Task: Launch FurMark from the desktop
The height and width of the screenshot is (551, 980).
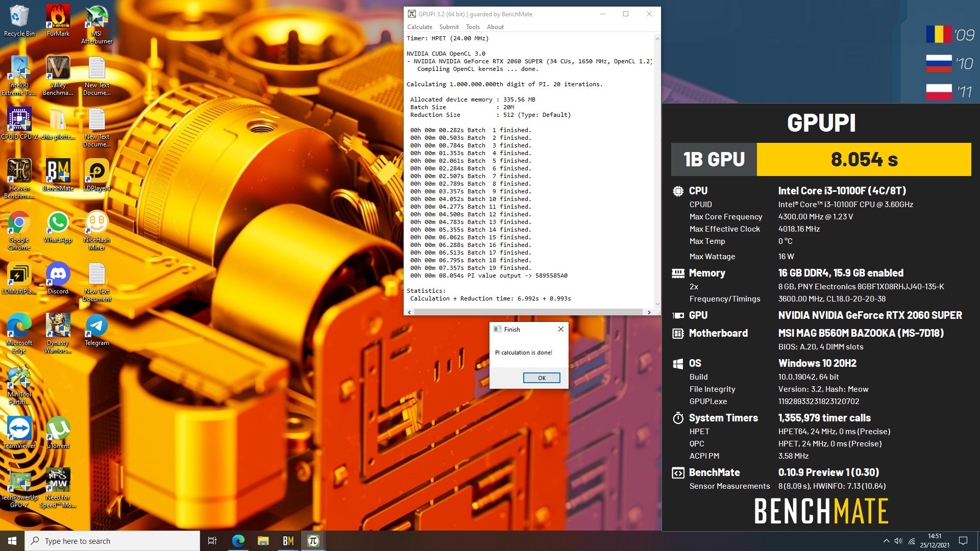Action: coord(58,20)
